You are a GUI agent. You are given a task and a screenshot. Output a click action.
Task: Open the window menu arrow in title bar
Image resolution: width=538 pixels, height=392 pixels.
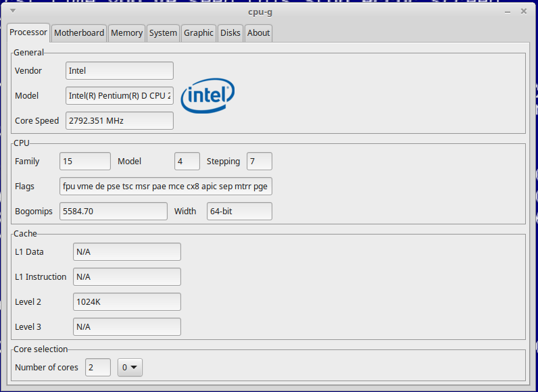[13, 11]
